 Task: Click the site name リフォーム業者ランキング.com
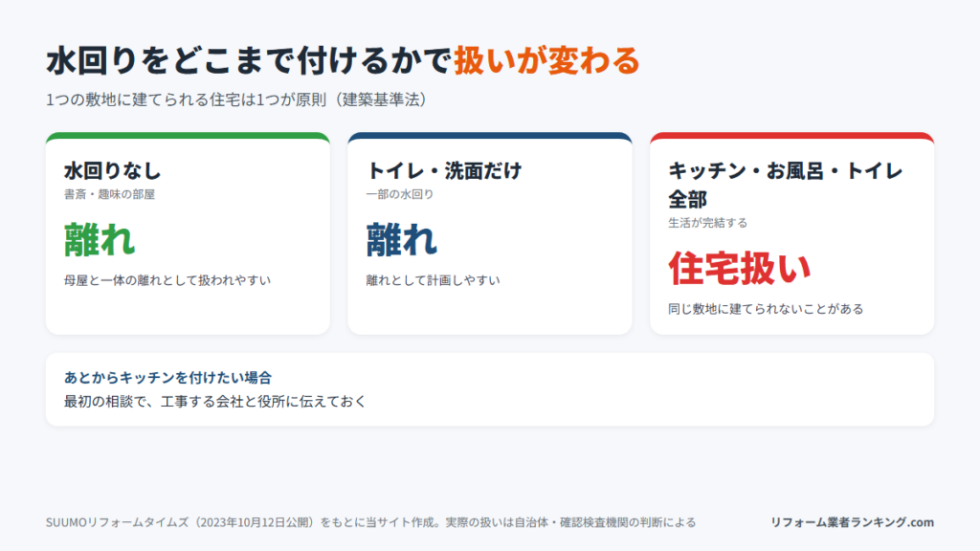point(852,522)
